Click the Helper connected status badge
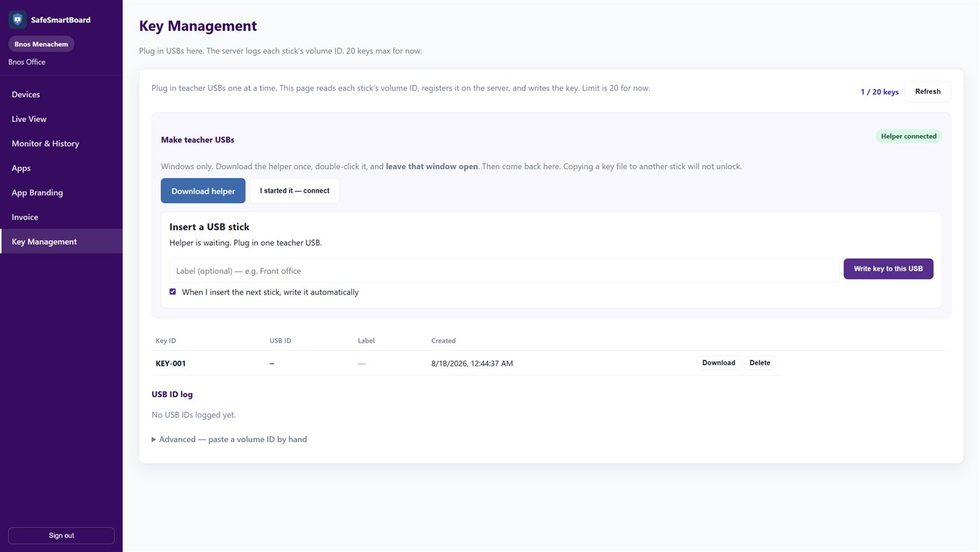Screen dimensions: 980x552 (x=909, y=137)
